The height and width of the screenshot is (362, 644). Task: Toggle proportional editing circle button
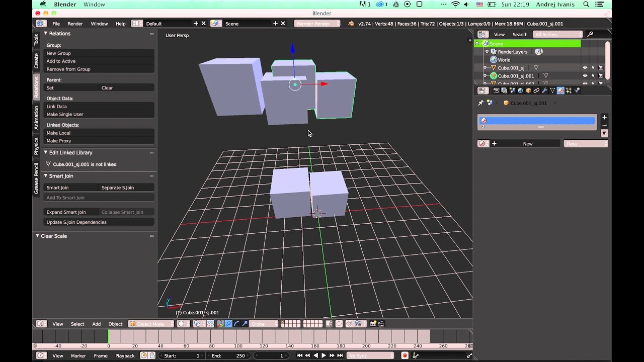[339, 324]
